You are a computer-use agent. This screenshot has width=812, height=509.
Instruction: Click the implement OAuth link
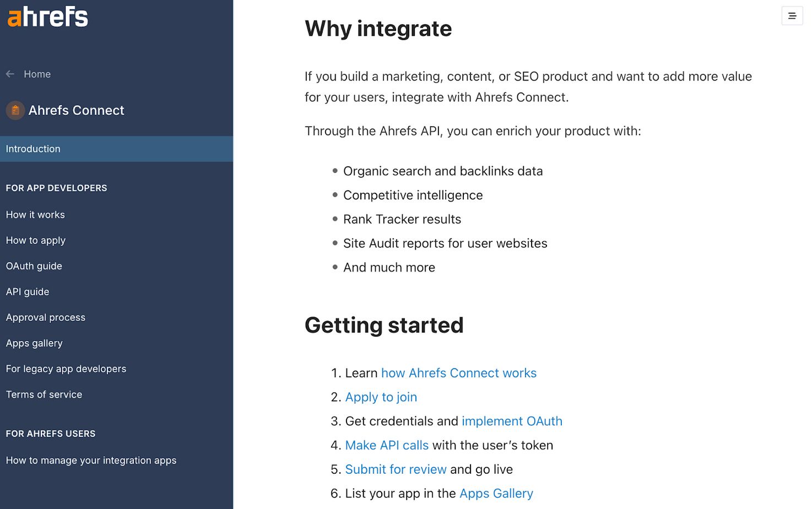pyautogui.click(x=512, y=421)
